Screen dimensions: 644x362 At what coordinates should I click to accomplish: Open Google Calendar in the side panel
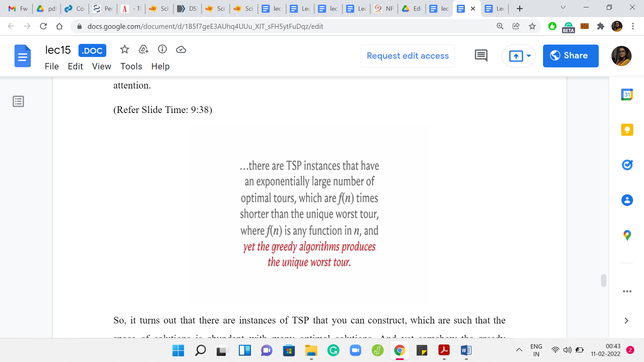(627, 95)
